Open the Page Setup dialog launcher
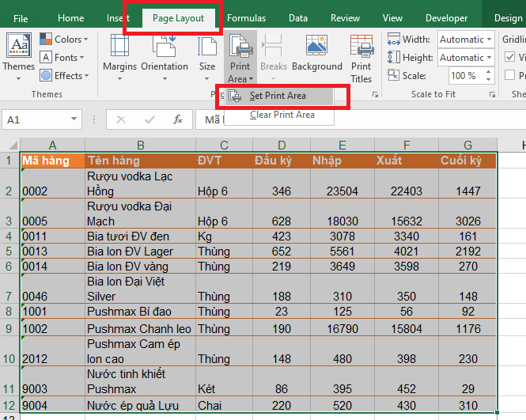This screenshot has width=526, height=420. (x=374, y=94)
